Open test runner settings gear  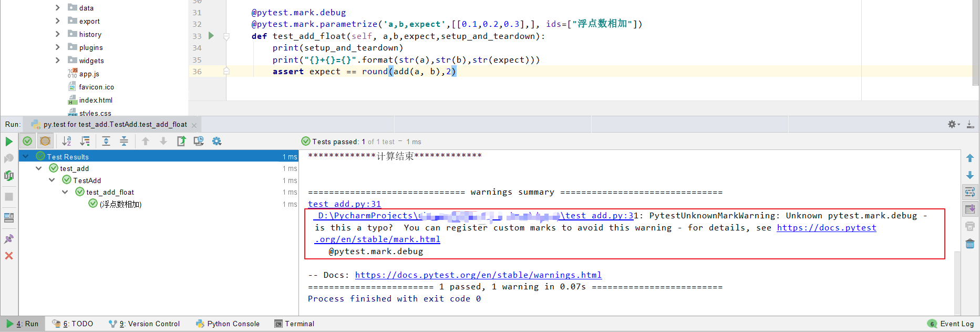click(x=216, y=141)
